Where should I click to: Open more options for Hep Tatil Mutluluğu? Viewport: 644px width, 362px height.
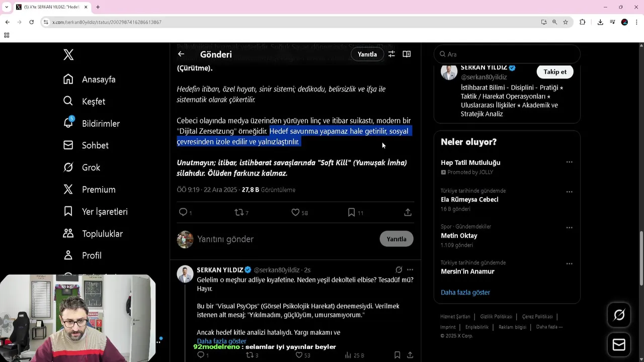tap(569, 162)
